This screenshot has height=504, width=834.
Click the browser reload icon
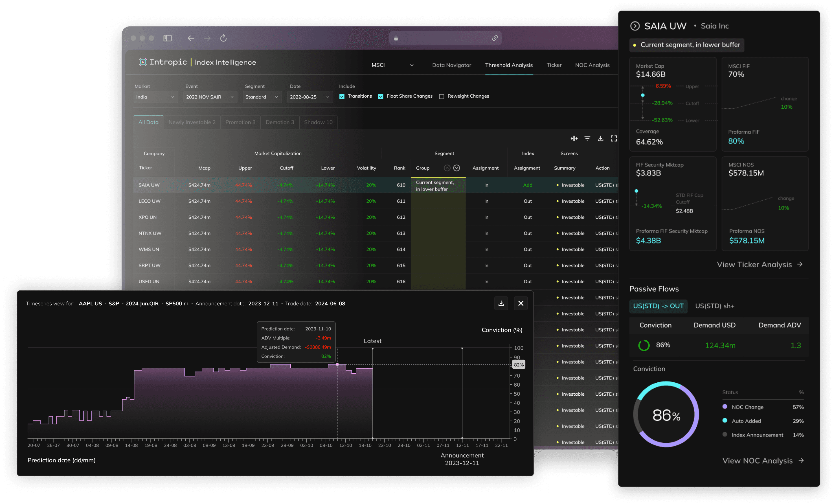pos(223,38)
